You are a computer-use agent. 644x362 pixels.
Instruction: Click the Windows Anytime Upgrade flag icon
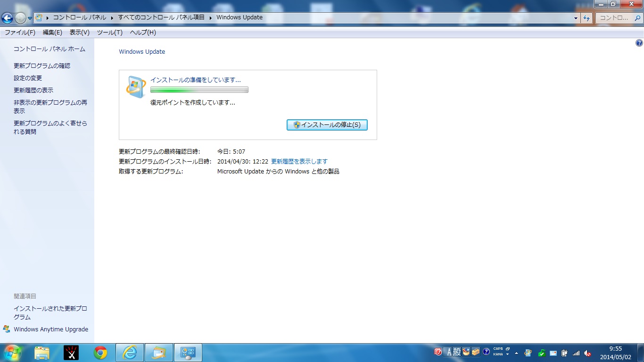(x=7, y=329)
